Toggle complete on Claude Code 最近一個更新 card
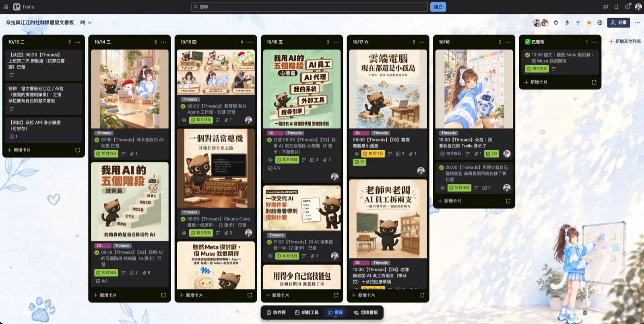Screen dimensions: 644x324 pyautogui.click(x=183, y=219)
